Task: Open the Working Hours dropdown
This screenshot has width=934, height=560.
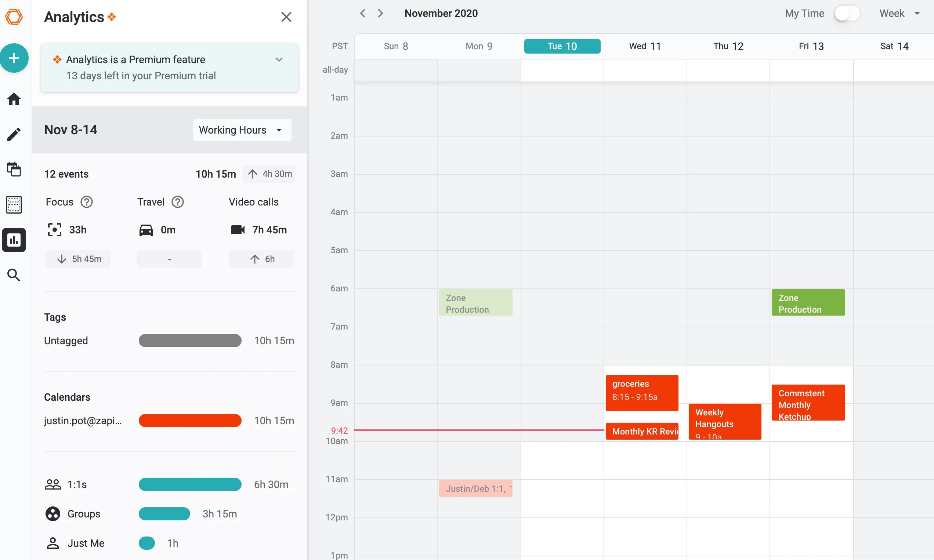Action: [242, 130]
